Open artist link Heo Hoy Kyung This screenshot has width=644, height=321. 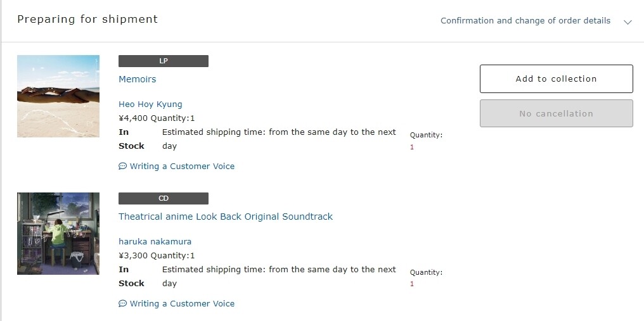coord(150,104)
